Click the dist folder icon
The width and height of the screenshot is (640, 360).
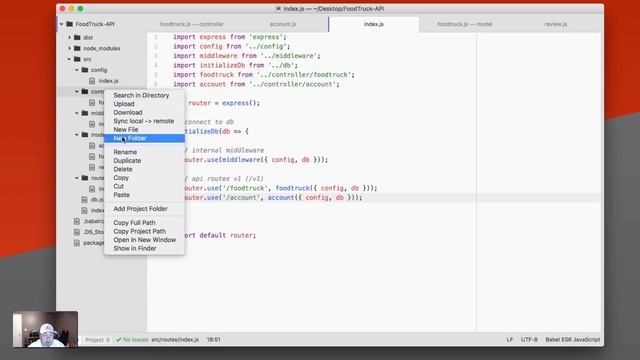pos(77,37)
